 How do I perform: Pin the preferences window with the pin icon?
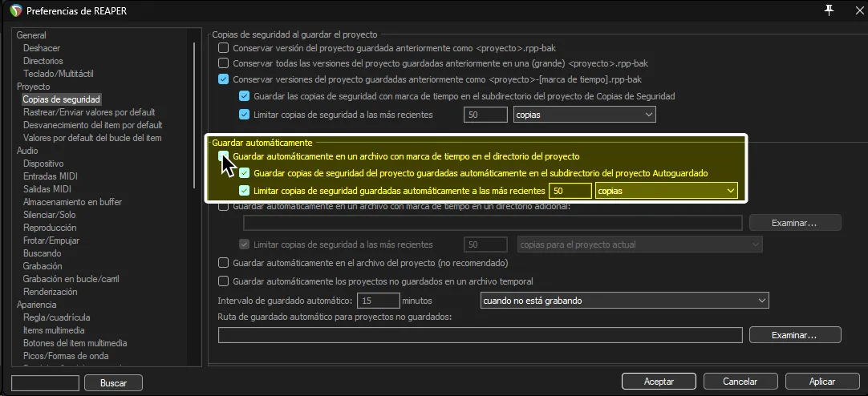tap(829, 10)
